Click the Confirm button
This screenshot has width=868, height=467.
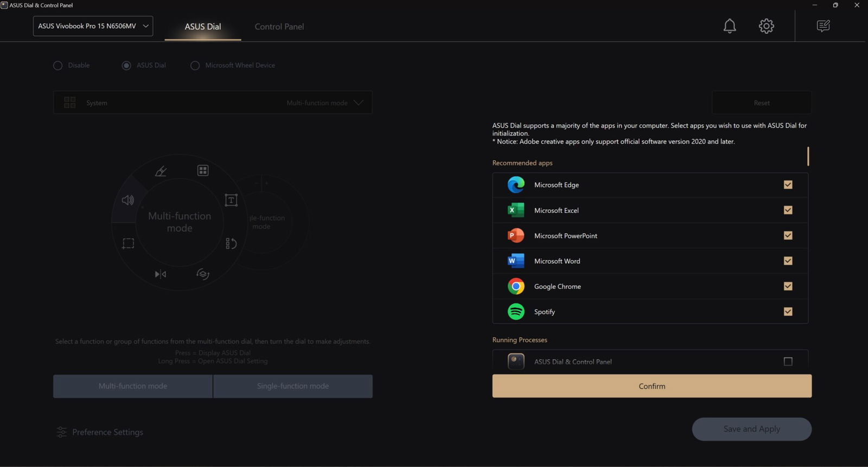click(652, 386)
